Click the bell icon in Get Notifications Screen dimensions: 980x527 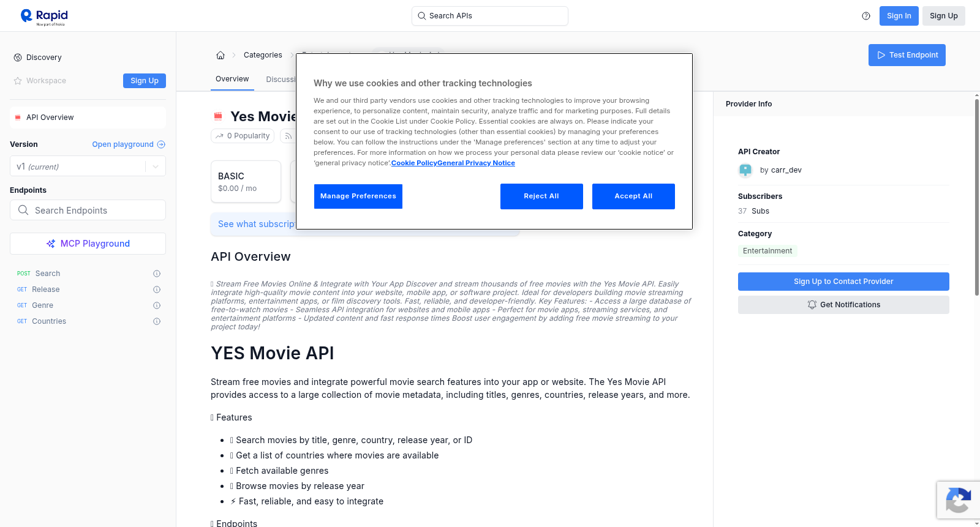coord(812,305)
